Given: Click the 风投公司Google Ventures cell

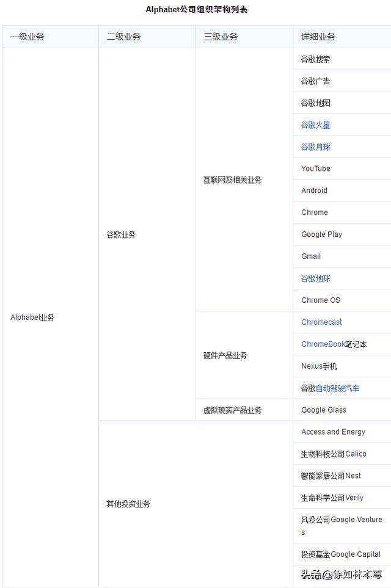Looking at the screenshot, I should coord(342,526).
